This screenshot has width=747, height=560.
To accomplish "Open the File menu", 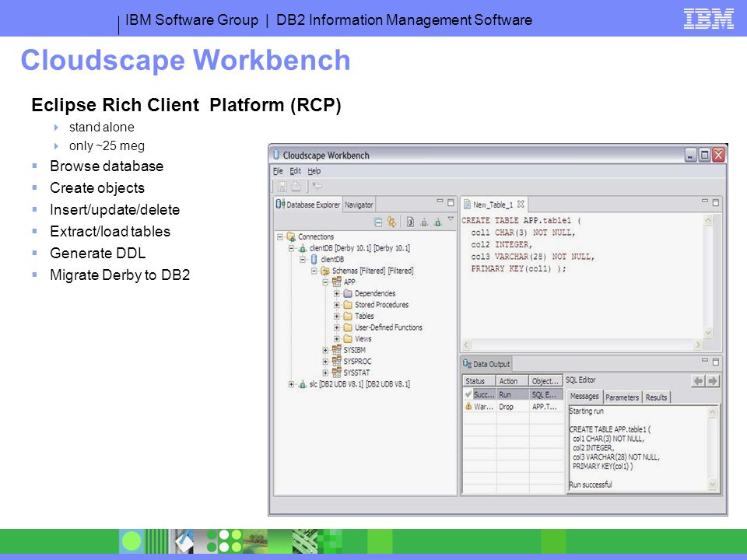I will [x=278, y=171].
